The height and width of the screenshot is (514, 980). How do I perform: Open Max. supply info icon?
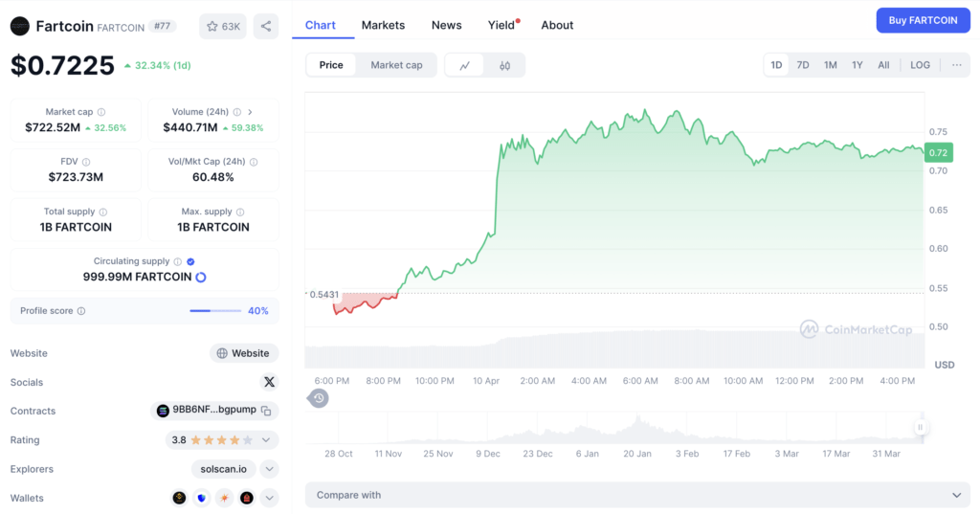240,212
